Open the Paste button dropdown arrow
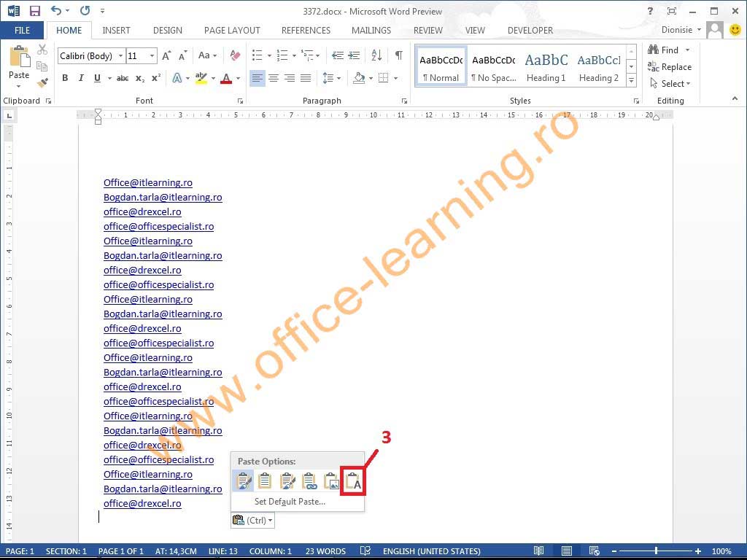747x560 pixels. point(18,86)
